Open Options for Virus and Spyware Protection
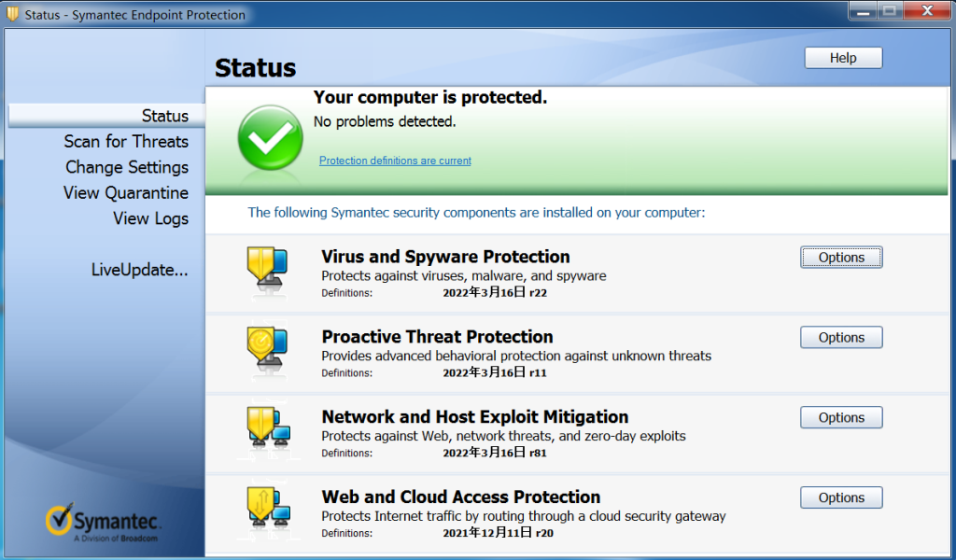 [840, 257]
